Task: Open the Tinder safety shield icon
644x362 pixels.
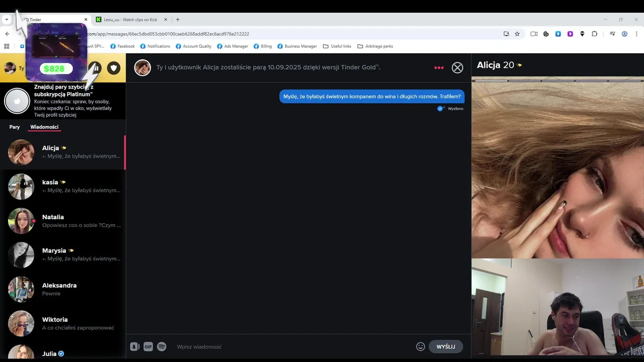Action: [114, 68]
